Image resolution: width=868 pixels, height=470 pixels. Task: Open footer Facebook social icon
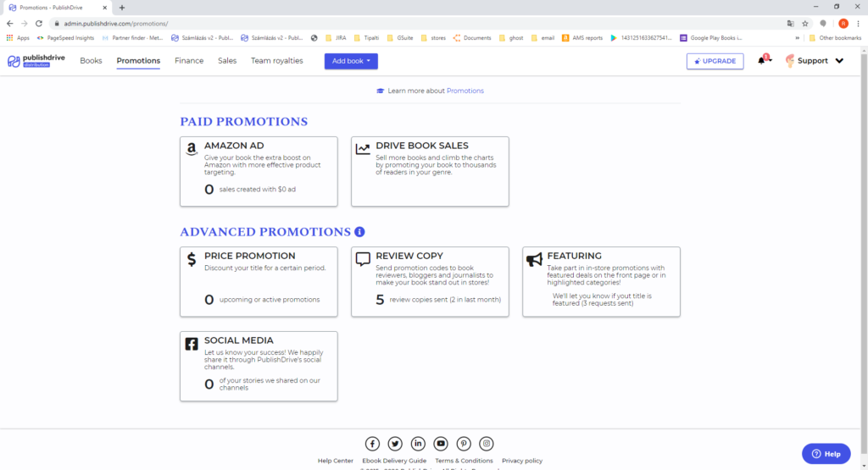[373, 444]
